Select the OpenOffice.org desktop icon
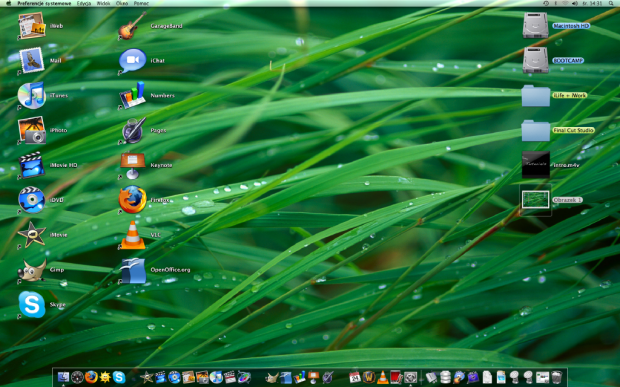This screenshot has height=387, width=620. (132, 270)
